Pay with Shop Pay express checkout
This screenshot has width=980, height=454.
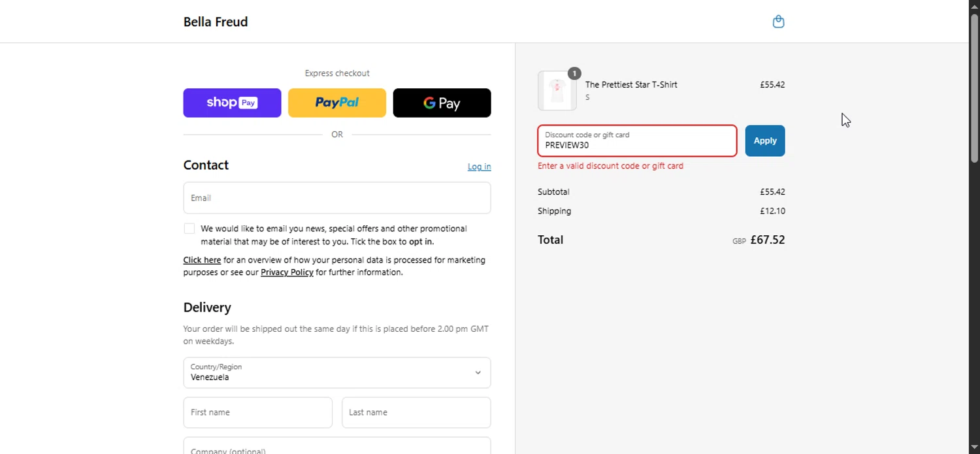coord(232,103)
